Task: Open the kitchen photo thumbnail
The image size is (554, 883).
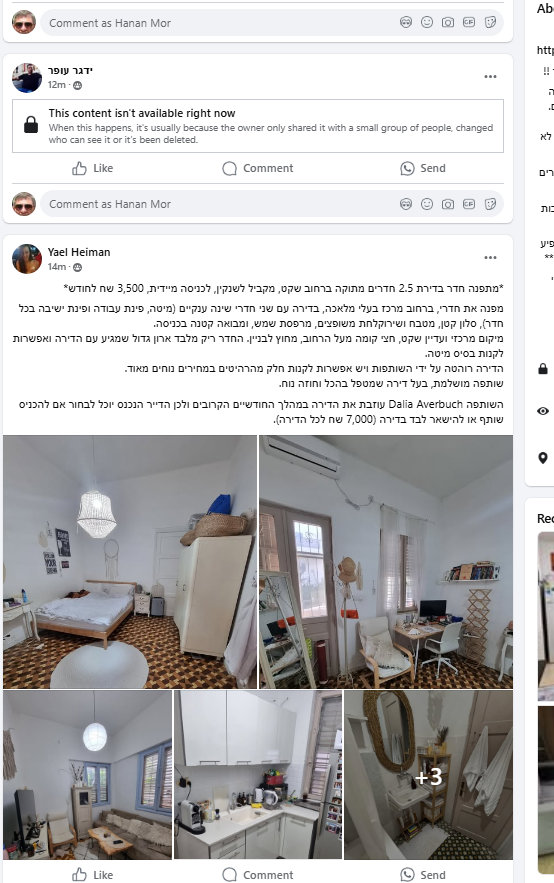Action: [258, 775]
